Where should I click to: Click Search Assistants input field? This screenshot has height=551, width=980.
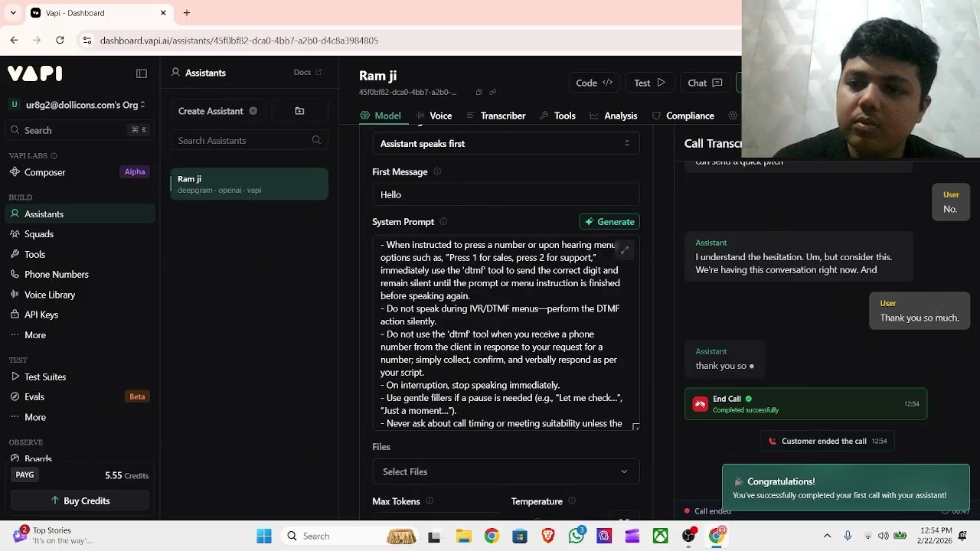point(249,140)
